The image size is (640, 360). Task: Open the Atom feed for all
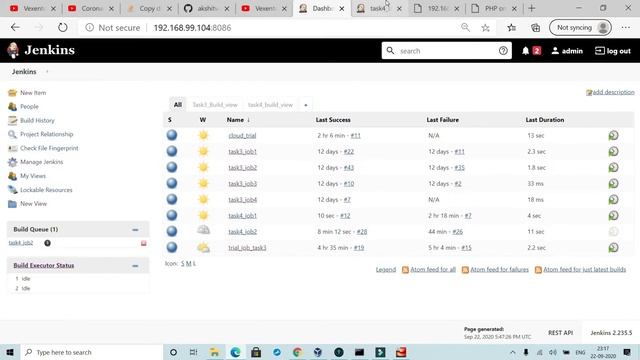tap(433, 270)
